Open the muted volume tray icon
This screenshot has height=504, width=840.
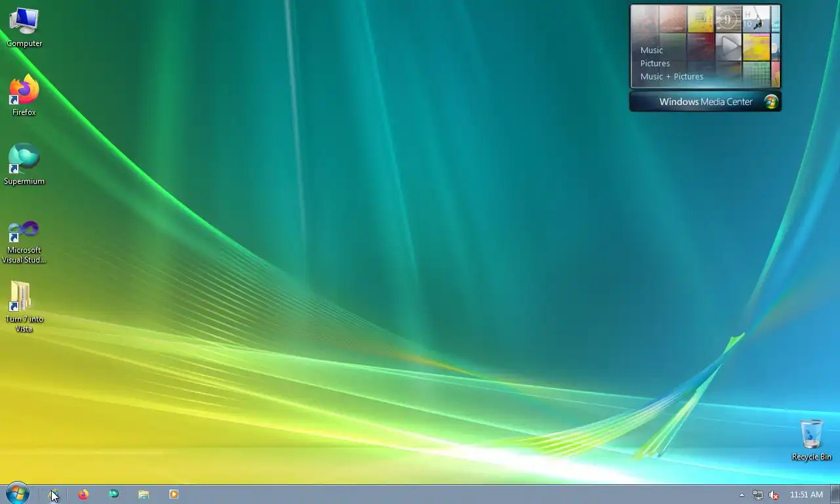pyautogui.click(x=774, y=495)
